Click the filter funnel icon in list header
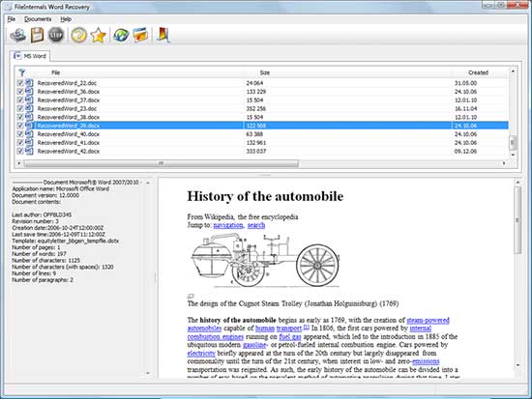The width and height of the screenshot is (532, 399). point(21,72)
